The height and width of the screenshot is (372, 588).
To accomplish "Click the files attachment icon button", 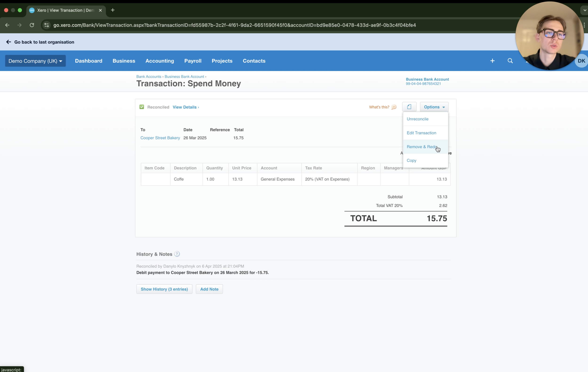I will point(409,107).
